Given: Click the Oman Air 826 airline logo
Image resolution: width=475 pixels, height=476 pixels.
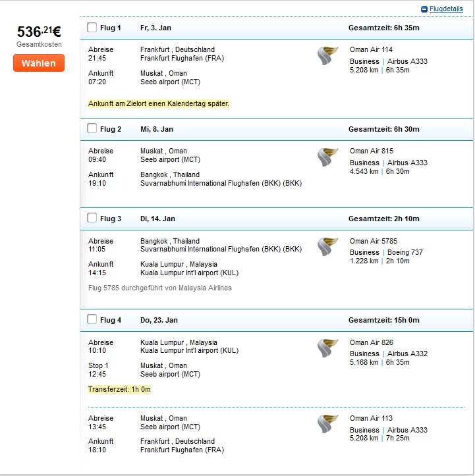Looking at the screenshot, I should (x=327, y=348).
